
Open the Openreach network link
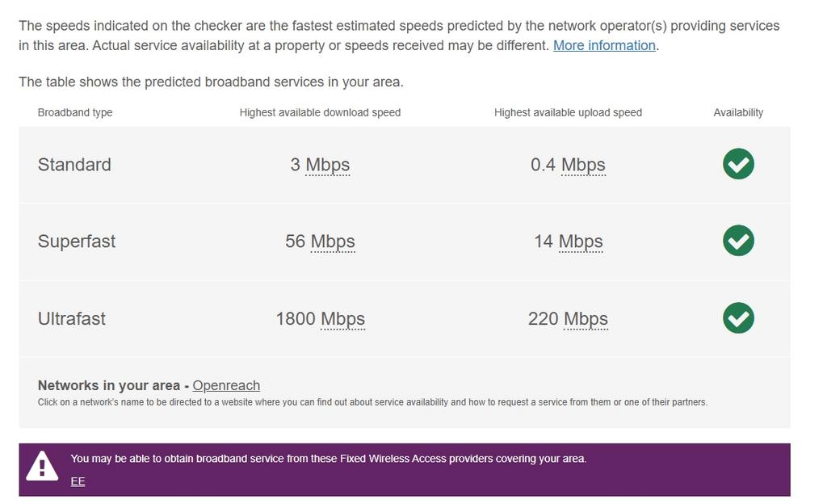226,385
